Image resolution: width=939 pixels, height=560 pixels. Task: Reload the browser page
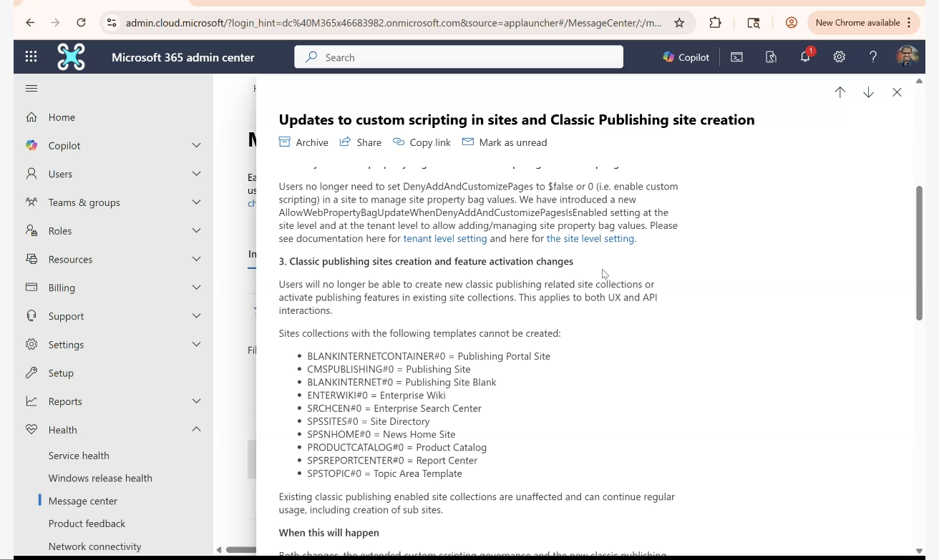coord(82,23)
